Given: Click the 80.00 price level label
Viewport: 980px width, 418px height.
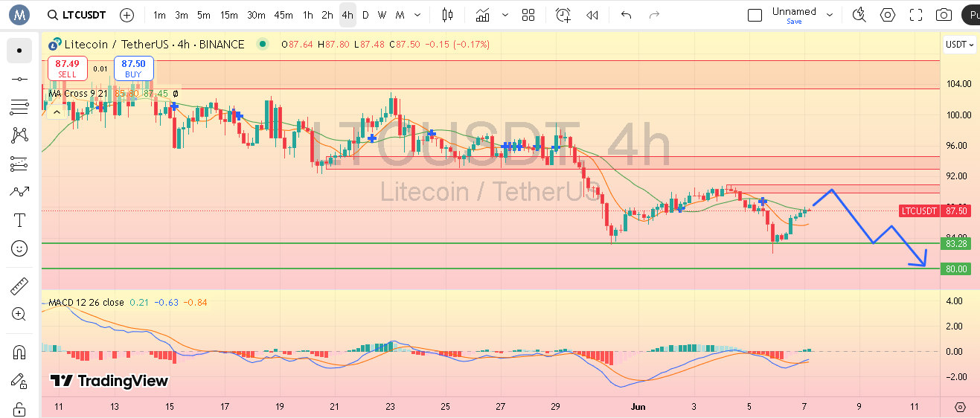Looking at the screenshot, I should tap(956, 269).
